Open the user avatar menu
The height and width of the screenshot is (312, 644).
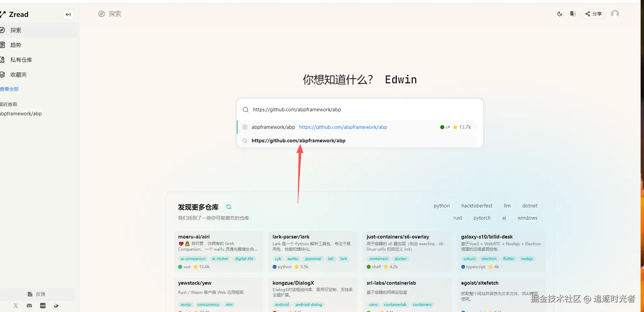pos(615,14)
